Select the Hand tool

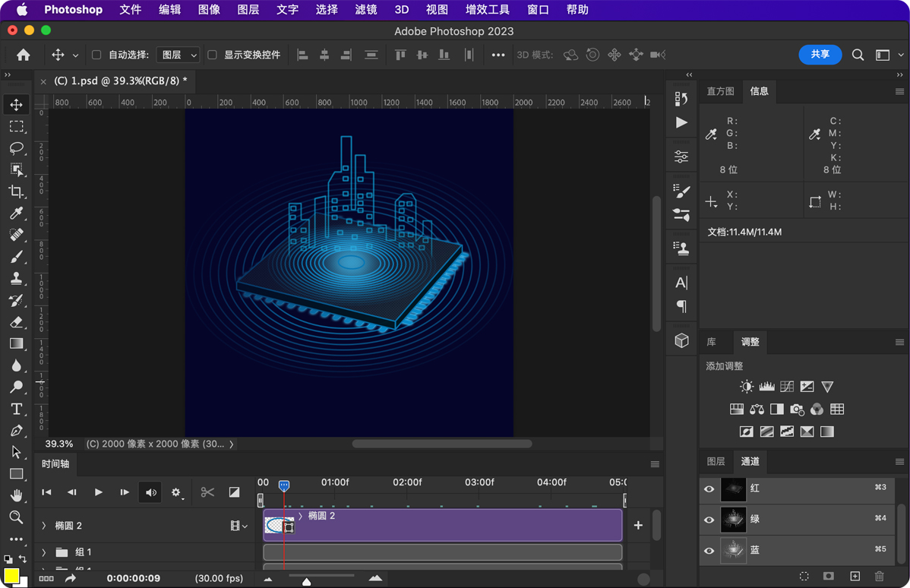[16, 495]
